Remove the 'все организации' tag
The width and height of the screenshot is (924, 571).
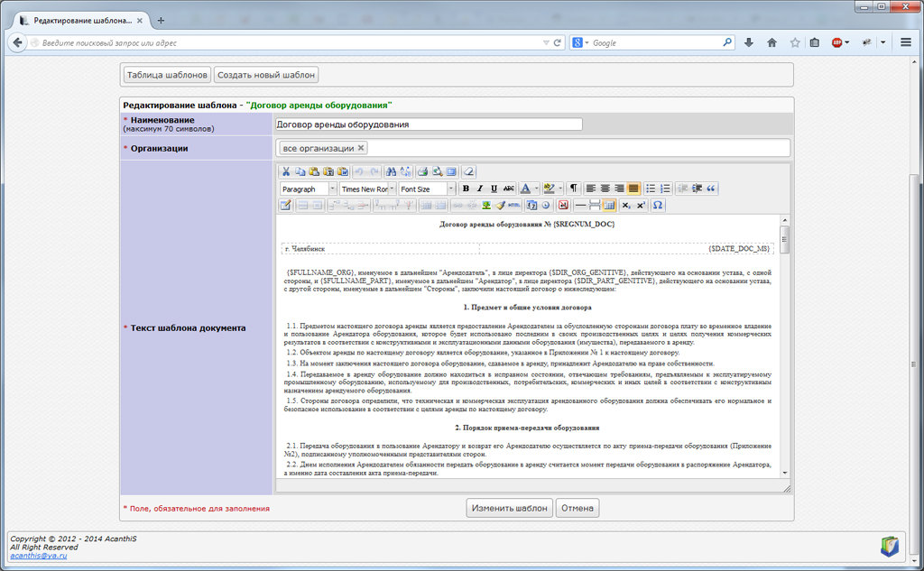(x=361, y=148)
